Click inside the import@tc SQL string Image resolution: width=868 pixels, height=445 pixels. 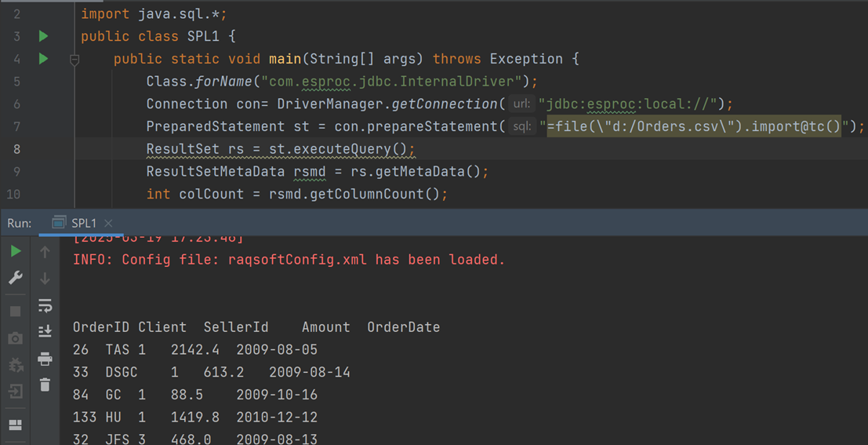click(x=694, y=126)
